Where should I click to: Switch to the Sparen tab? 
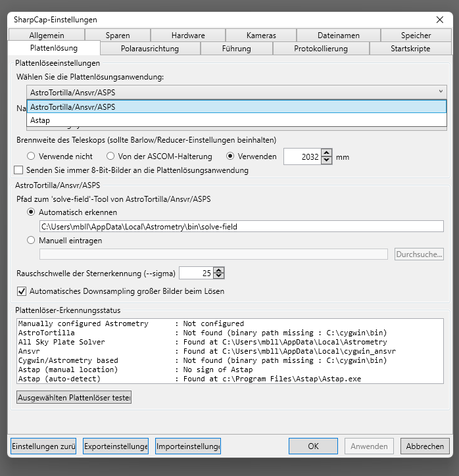pos(118,36)
